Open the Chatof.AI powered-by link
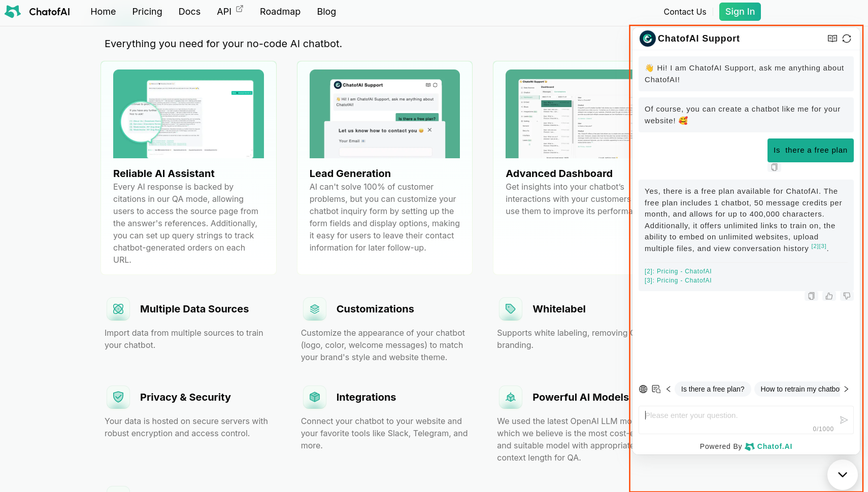Viewport: 868px width, 492px height. 769,446
